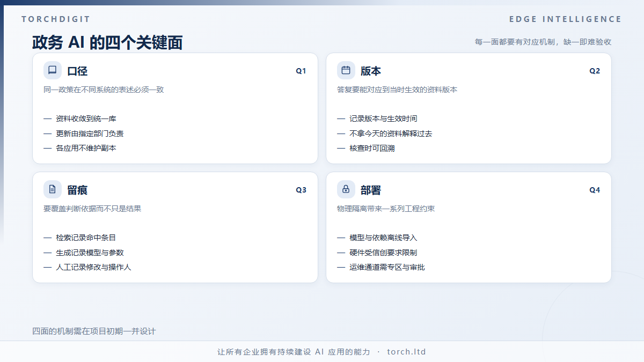Click the 留痕 card heading

[77, 190]
